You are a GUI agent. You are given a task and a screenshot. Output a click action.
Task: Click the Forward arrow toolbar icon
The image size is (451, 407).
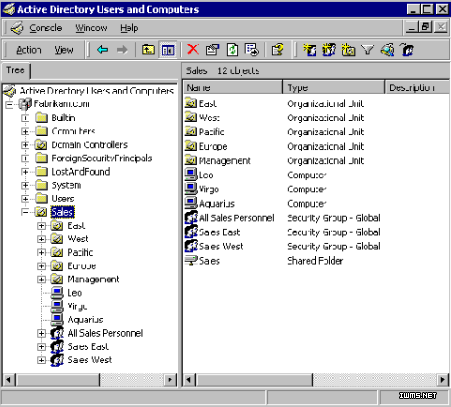pos(122,50)
